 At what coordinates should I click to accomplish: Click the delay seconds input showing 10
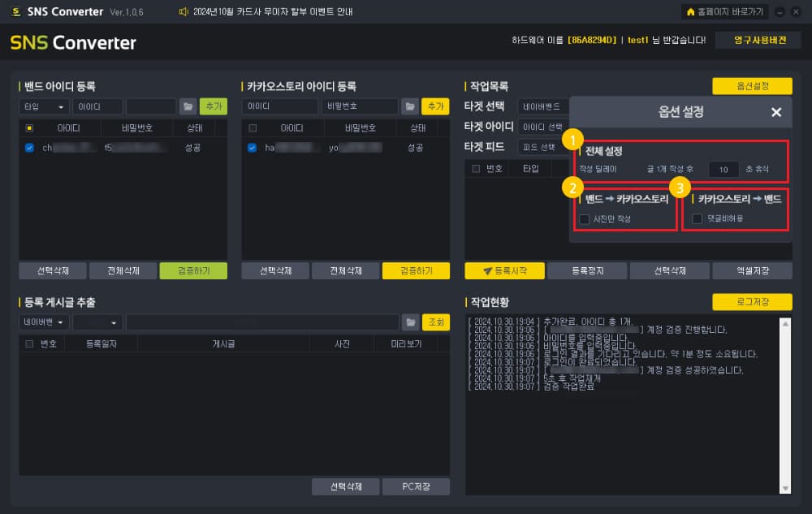click(x=723, y=169)
